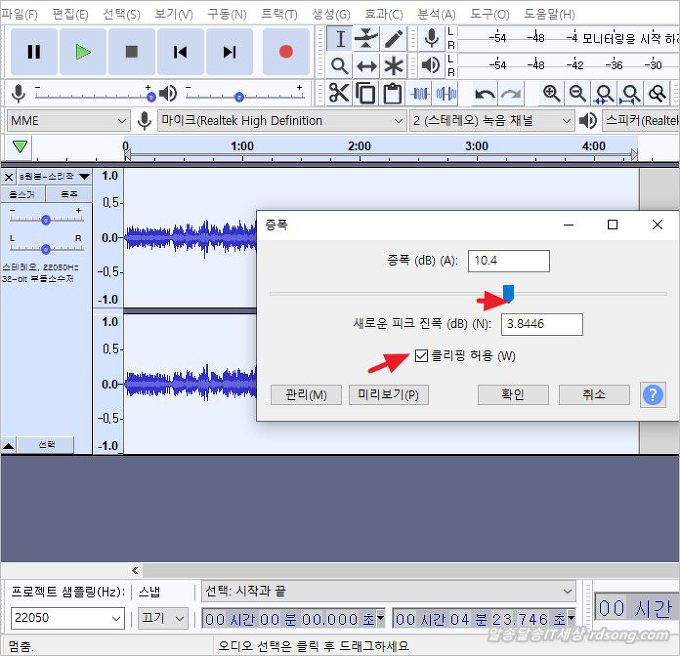
Task: Open the track name dropdown menu arrow
Action: click(x=85, y=176)
